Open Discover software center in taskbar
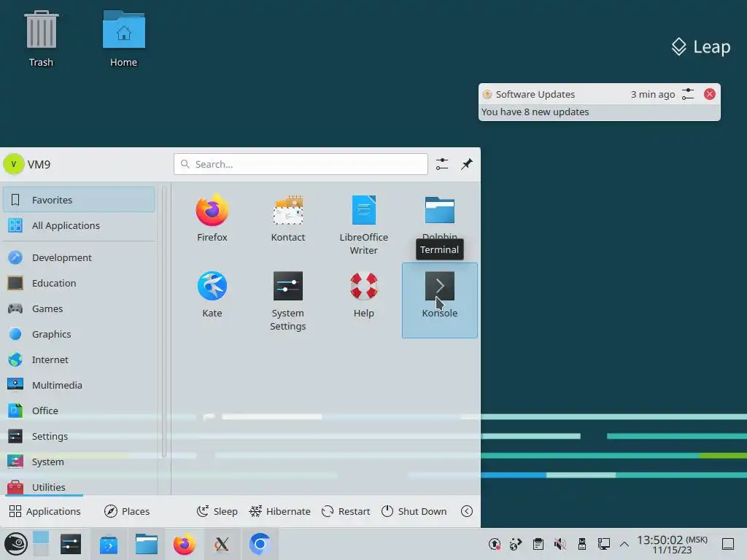The height and width of the screenshot is (560, 747). pyautogui.click(x=109, y=544)
